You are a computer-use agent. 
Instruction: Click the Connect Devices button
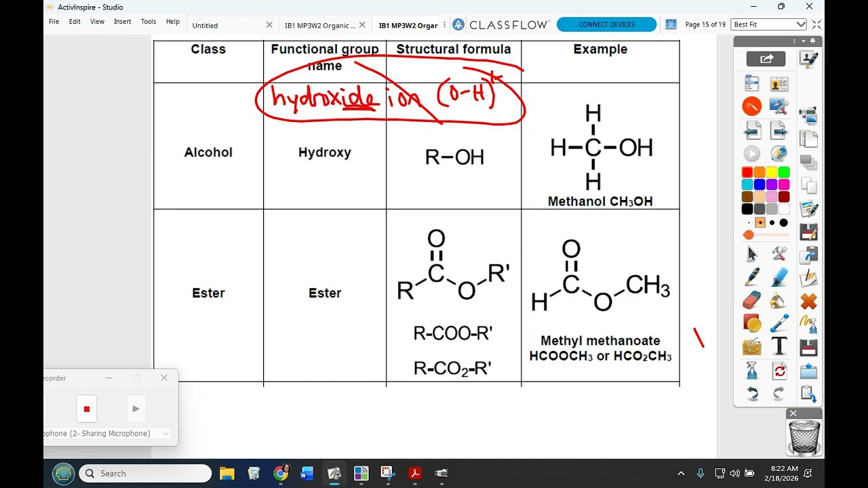606,24
